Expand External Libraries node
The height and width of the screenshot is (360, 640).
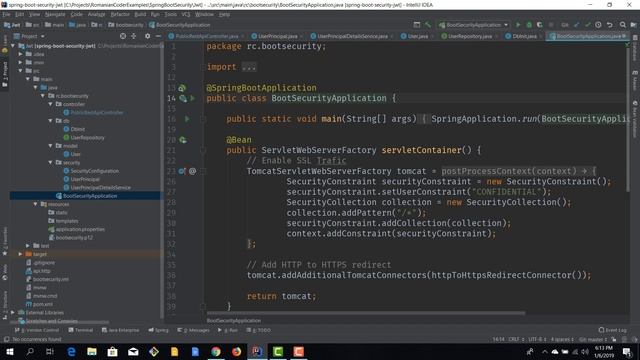pos(13,312)
